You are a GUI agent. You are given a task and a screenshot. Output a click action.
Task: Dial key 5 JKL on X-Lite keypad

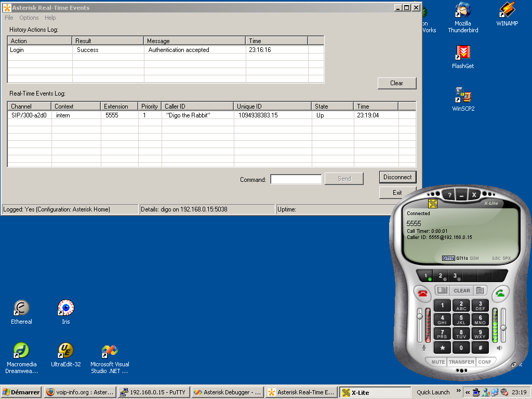coord(461,320)
